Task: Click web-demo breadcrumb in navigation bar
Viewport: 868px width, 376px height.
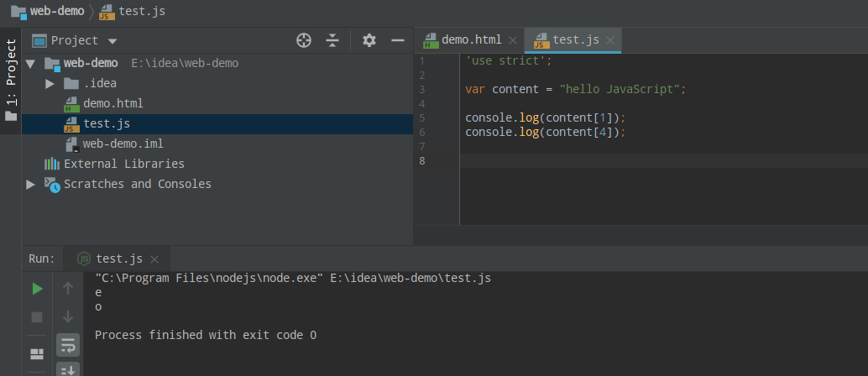Action: 57,11
